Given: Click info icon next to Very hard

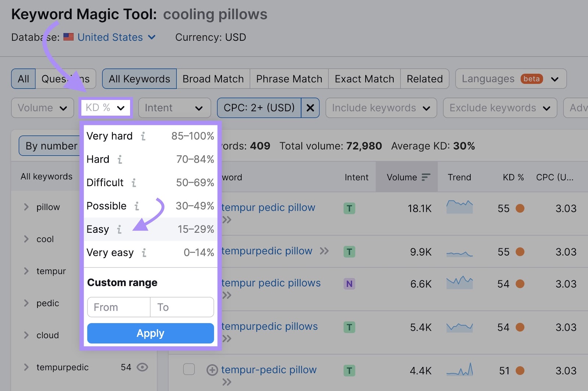Looking at the screenshot, I should pyautogui.click(x=143, y=136).
